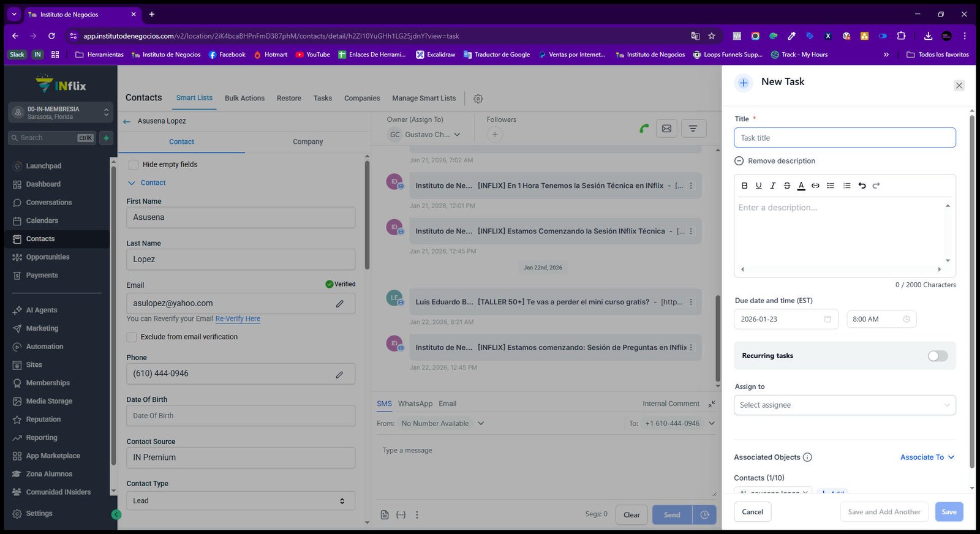Switch to the Company tab
The width and height of the screenshot is (980, 534).
[307, 141]
